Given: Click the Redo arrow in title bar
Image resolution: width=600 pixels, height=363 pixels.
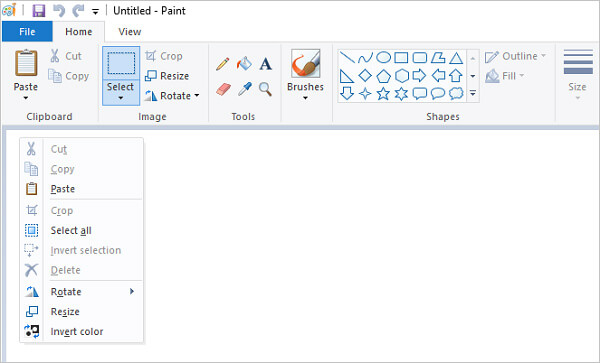Looking at the screenshot, I should coord(78,11).
